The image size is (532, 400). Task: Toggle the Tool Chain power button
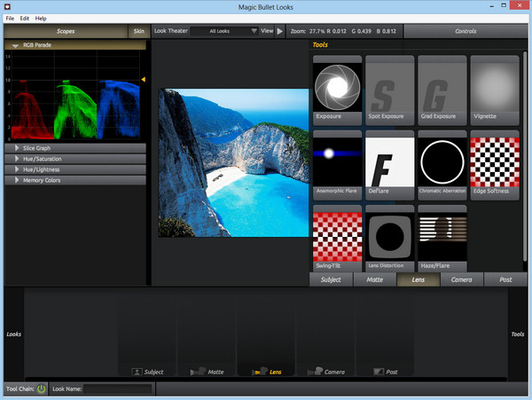point(41,388)
